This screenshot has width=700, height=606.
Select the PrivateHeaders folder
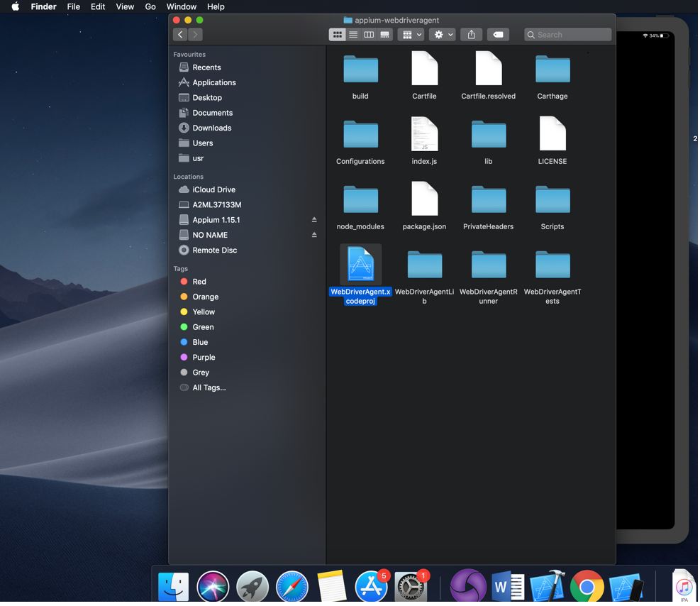[x=489, y=200]
